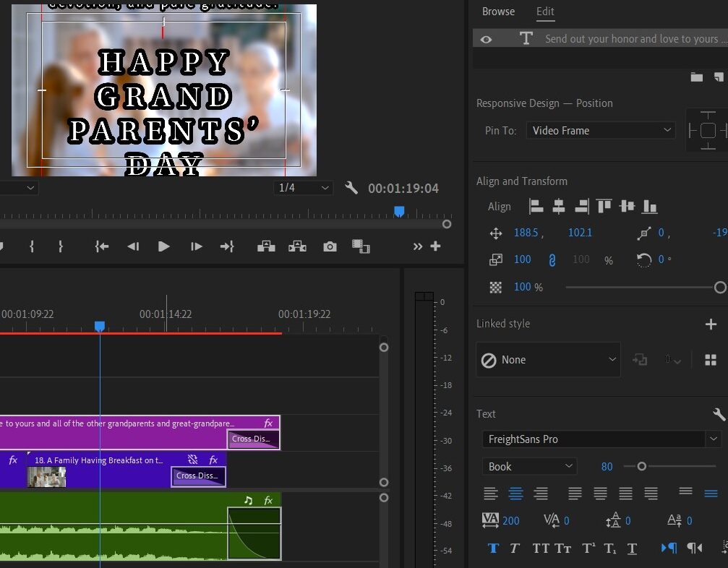Enable subscript
The height and width of the screenshot is (568, 728).
610,548
